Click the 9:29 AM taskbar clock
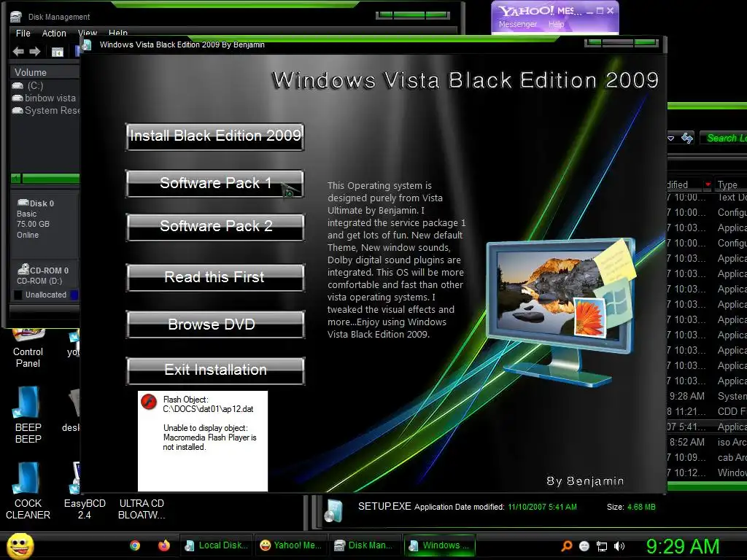 [683, 546]
